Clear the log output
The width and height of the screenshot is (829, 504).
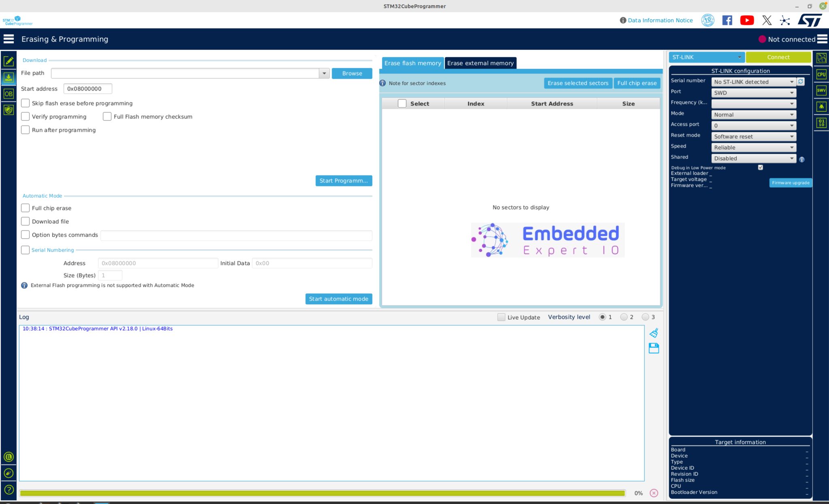(x=654, y=332)
